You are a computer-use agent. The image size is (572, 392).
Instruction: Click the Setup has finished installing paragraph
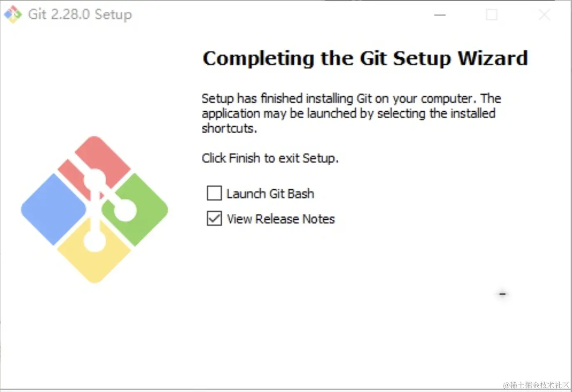tap(351, 113)
